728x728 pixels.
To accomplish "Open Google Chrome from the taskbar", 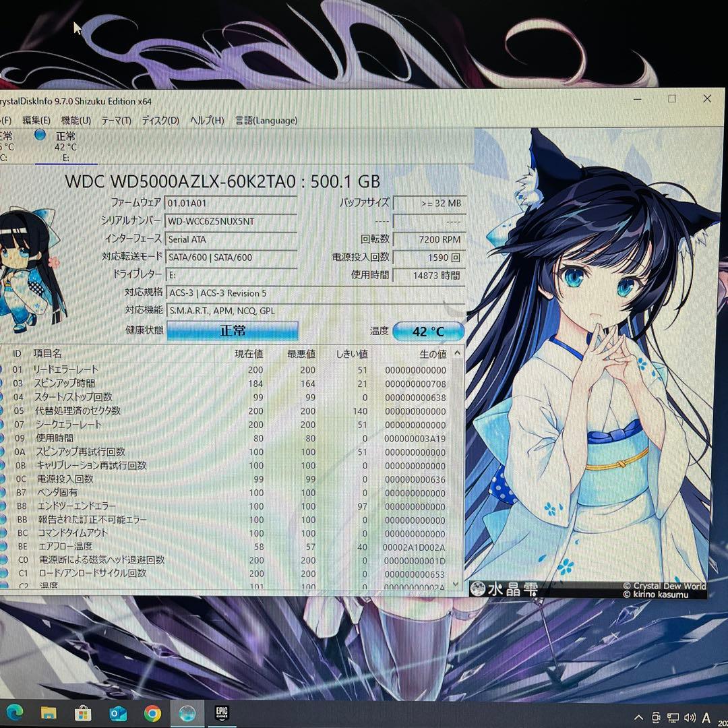I will tap(153, 713).
